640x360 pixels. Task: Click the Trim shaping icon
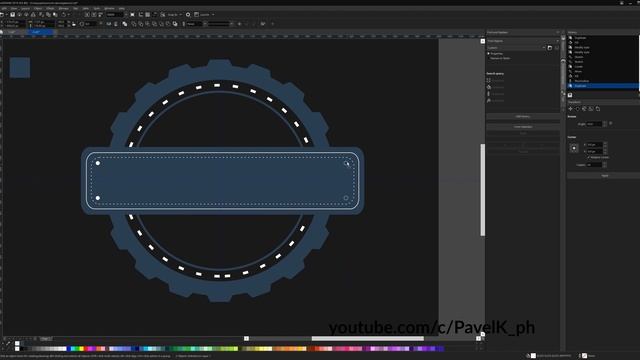pyautogui.click(x=140, y=24)
